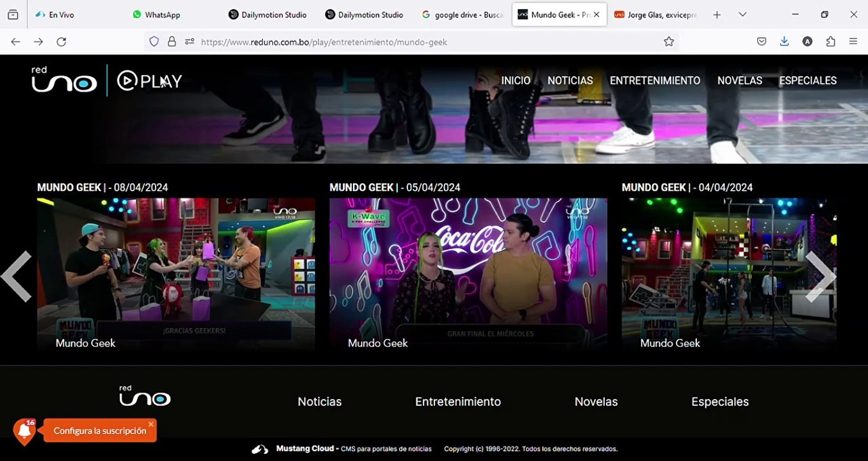Show previous carousel videos with left arrow
Viewport: 868px width, 461px height.
pyautogui.click(x=17, y=276)
